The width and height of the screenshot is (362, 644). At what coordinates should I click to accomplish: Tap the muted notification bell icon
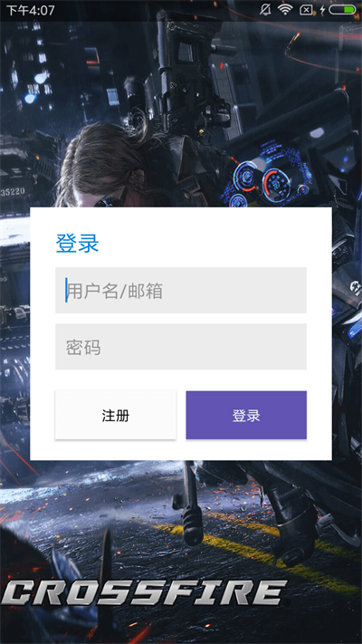(x=265, y=9)
